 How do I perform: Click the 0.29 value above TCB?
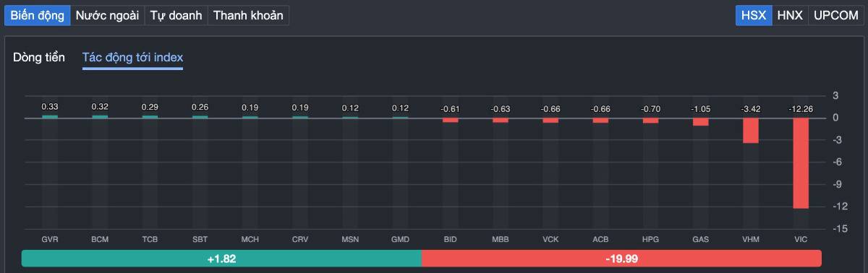[150, 107]
